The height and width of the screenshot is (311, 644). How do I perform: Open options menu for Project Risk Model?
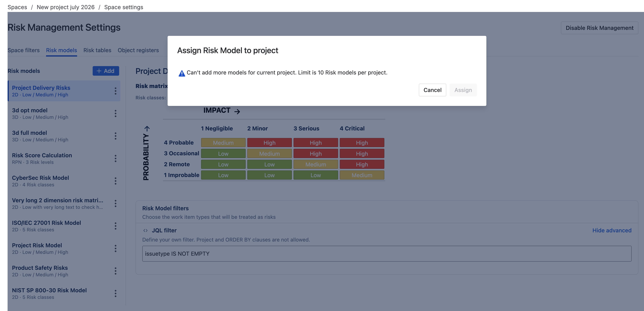pyautogui.click(x=116, y=248)
